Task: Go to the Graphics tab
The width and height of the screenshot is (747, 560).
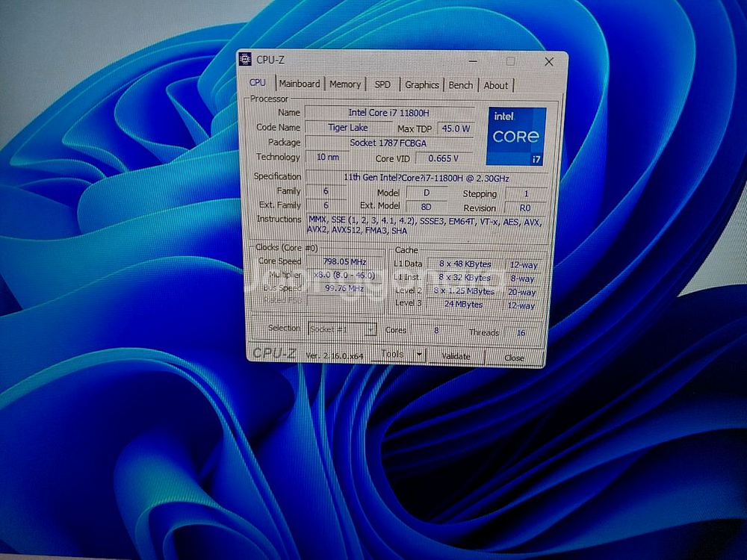Action: (421, 85)
